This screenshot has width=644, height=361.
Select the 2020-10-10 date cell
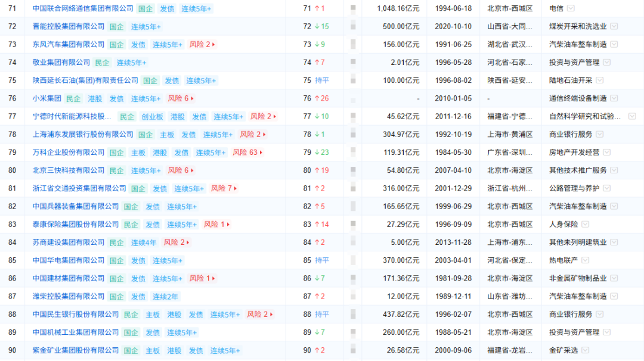[453, 26]
